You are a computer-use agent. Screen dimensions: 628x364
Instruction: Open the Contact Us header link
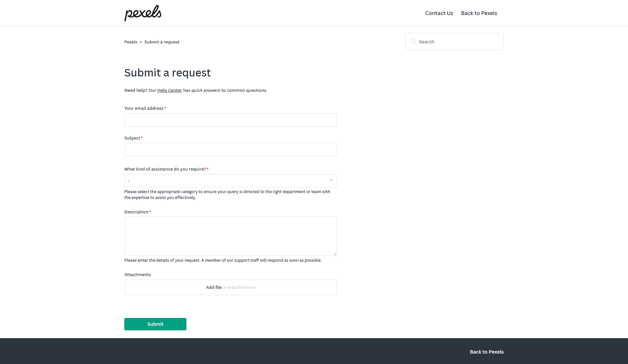coord(439,13)
